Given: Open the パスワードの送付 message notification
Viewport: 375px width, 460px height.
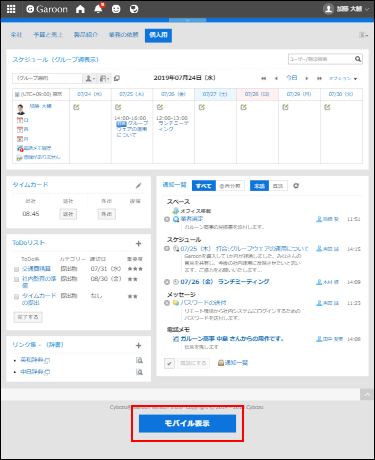Looking at the screenshot, I should pyautogui.click(x=203, y=303).
